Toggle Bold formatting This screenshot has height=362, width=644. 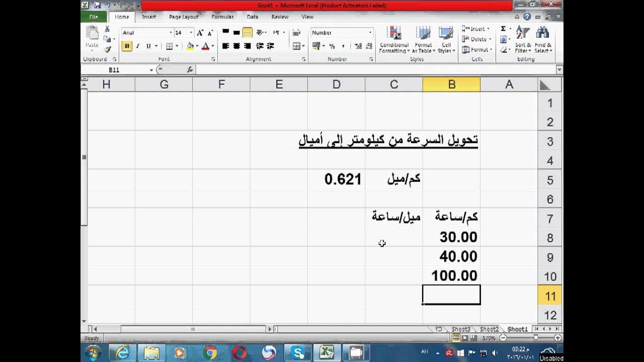coord(126,46)
